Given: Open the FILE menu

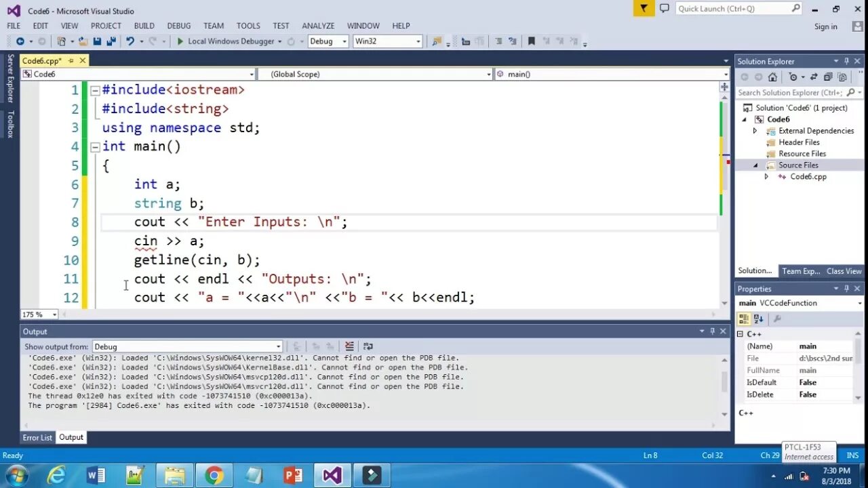Looking at the screenshot, I should (14, 26).
